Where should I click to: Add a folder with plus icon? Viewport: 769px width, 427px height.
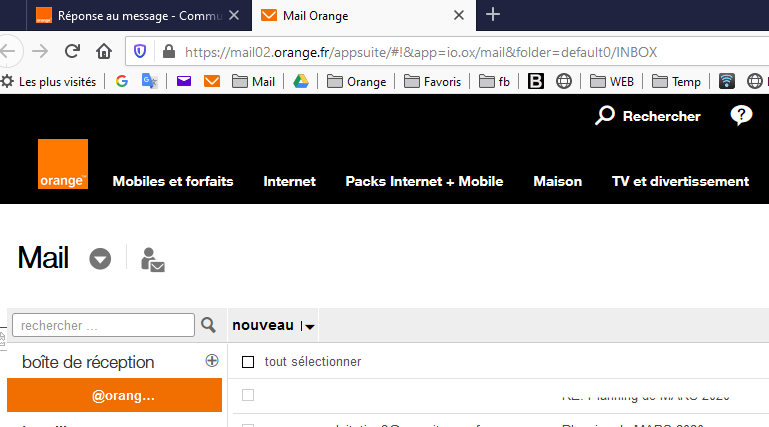[212, 361]
